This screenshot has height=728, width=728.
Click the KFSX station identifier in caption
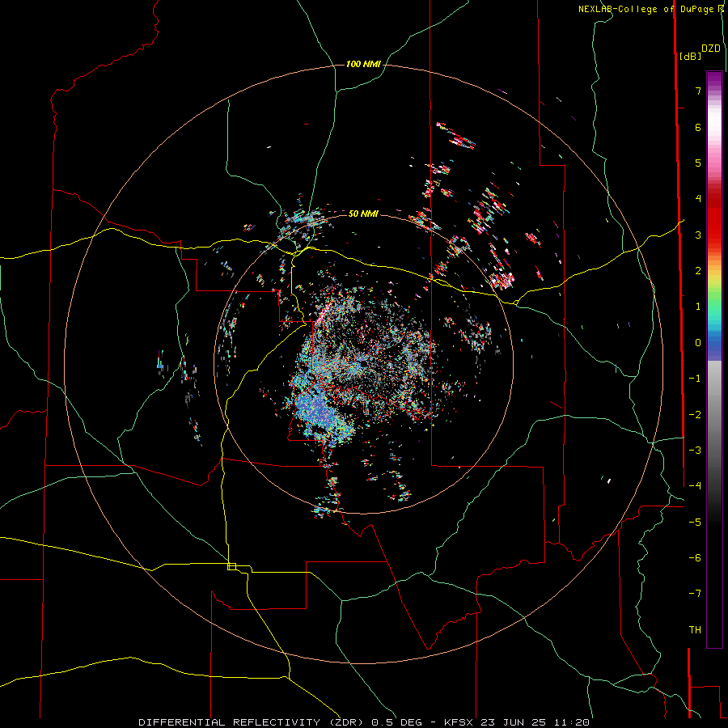[x=460, y=722]
